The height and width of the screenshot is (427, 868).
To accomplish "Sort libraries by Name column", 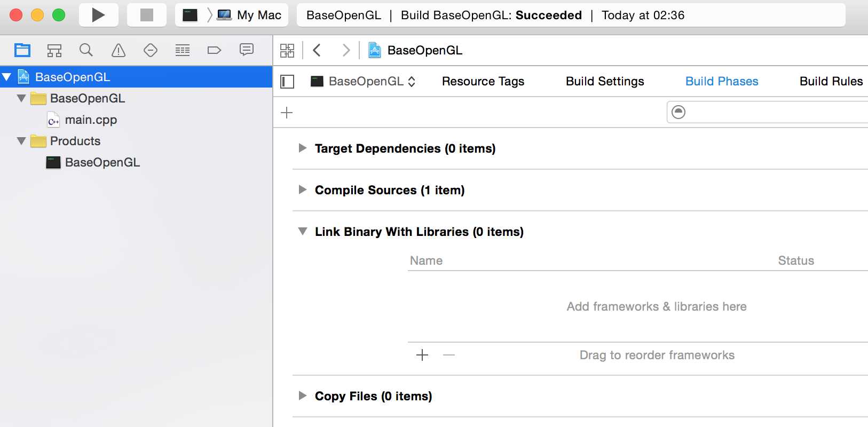I will (x=426, y=260).
